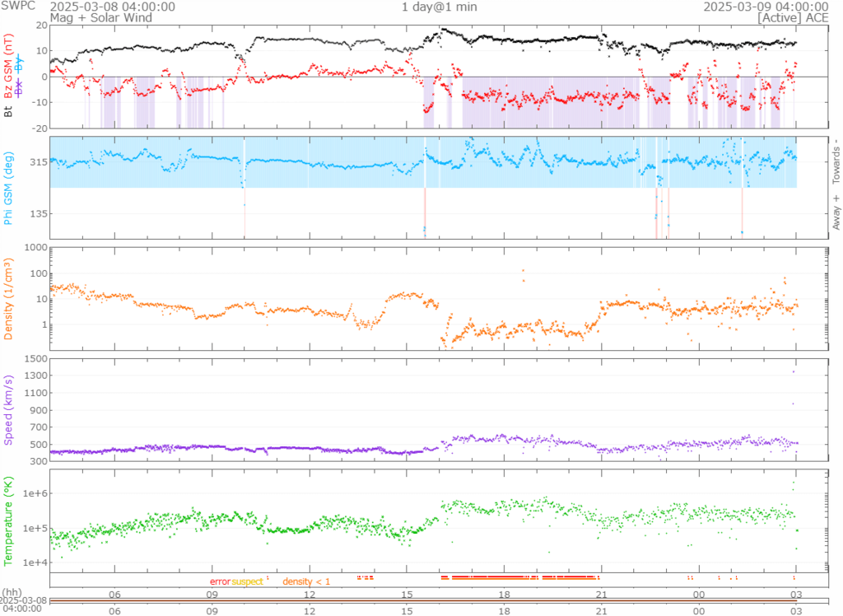Click the 500 tick on the Speed axis
The height and width of the screenshot is (616, 843).
pyautogui.click(x=40, y=445)
